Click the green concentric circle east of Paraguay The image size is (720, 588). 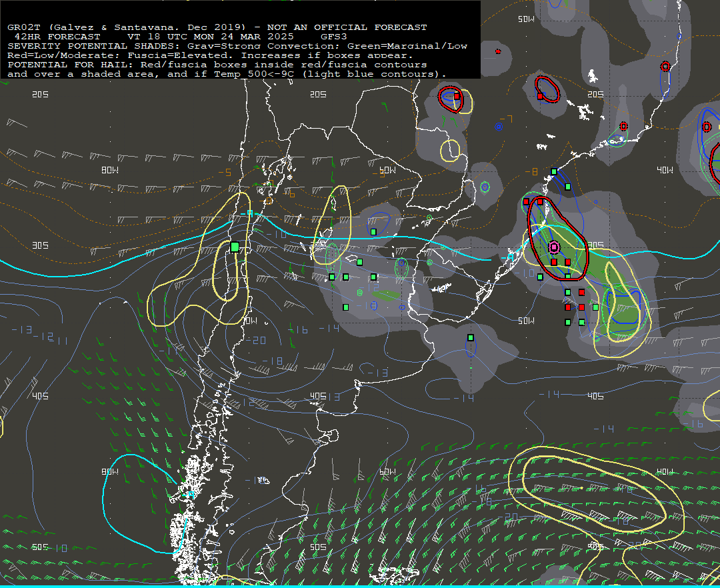click(x=485, y=187)
